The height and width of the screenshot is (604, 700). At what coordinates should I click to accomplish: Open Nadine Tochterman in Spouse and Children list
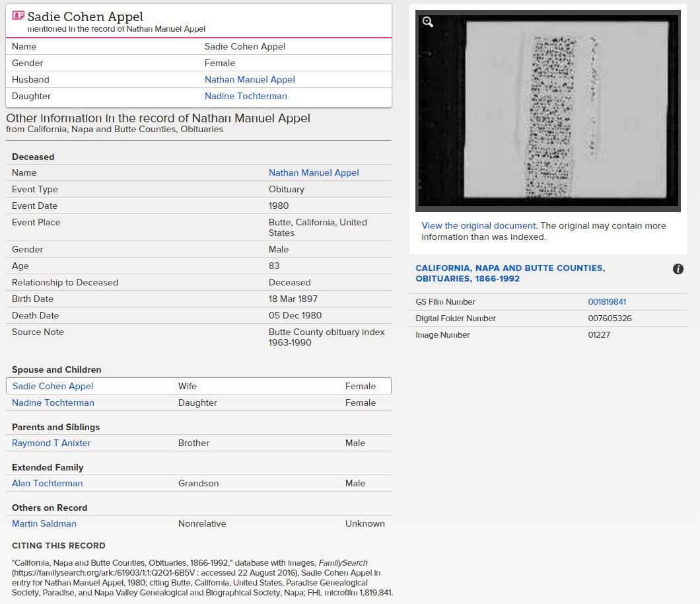coord(53,403)
